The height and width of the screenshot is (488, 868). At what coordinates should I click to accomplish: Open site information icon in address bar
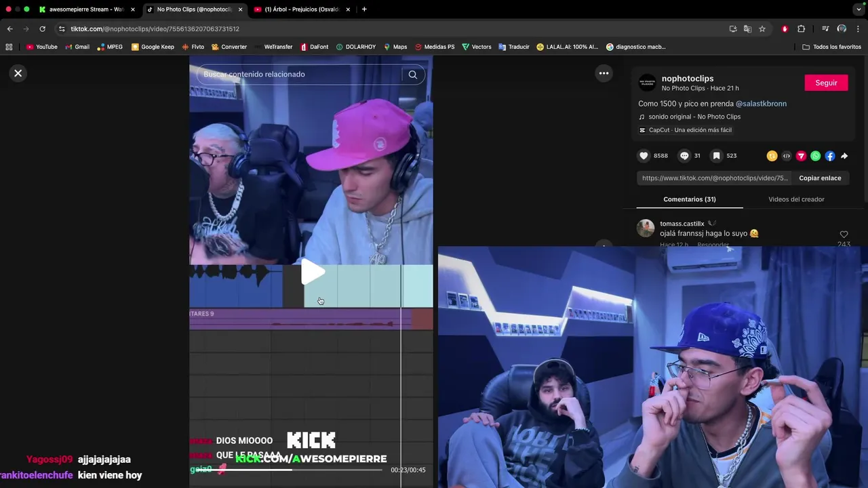click(62, 29)
